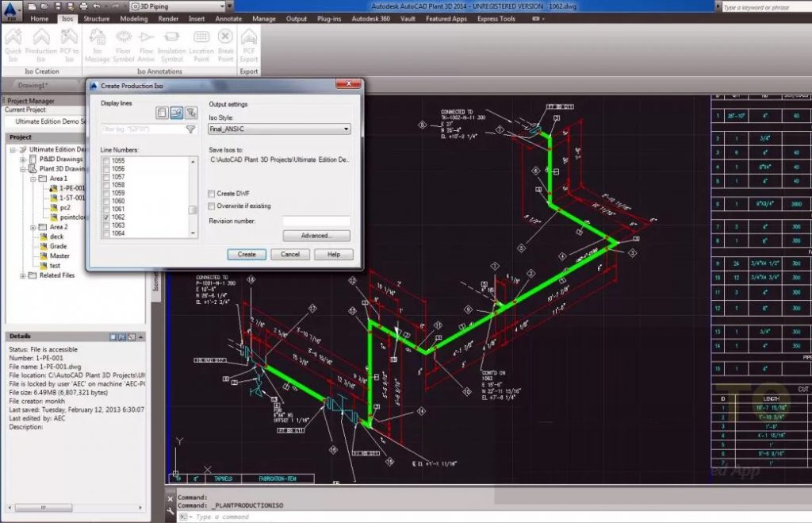Image resolution: width=812 pixels, height=523 pixels.
Task: Check line number 1063
Action: [x=106, y=225]
